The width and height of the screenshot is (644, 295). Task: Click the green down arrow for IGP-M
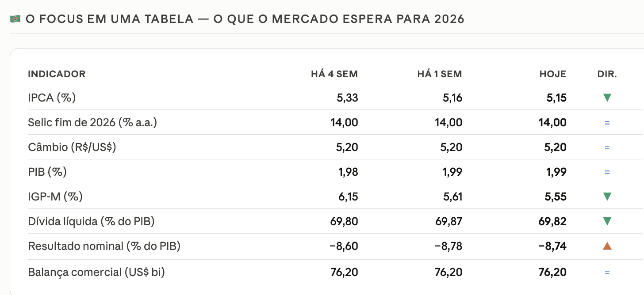[x=607, y=197]
